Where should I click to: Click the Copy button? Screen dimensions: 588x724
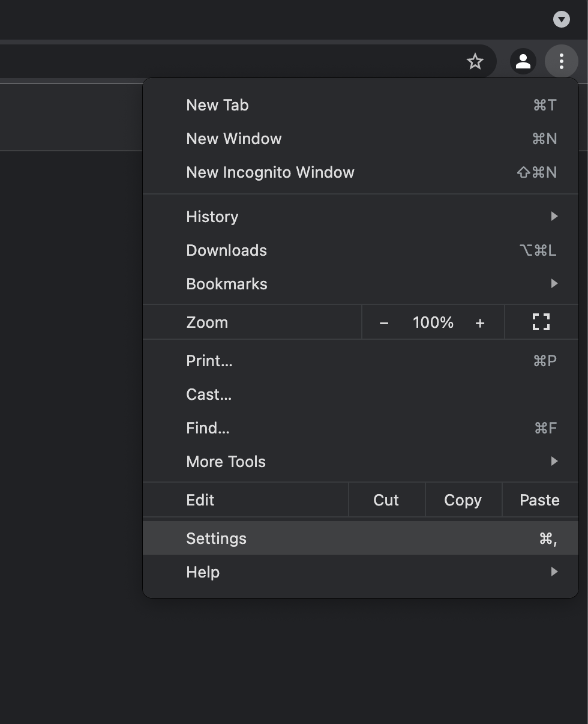(x=463, y=500)
